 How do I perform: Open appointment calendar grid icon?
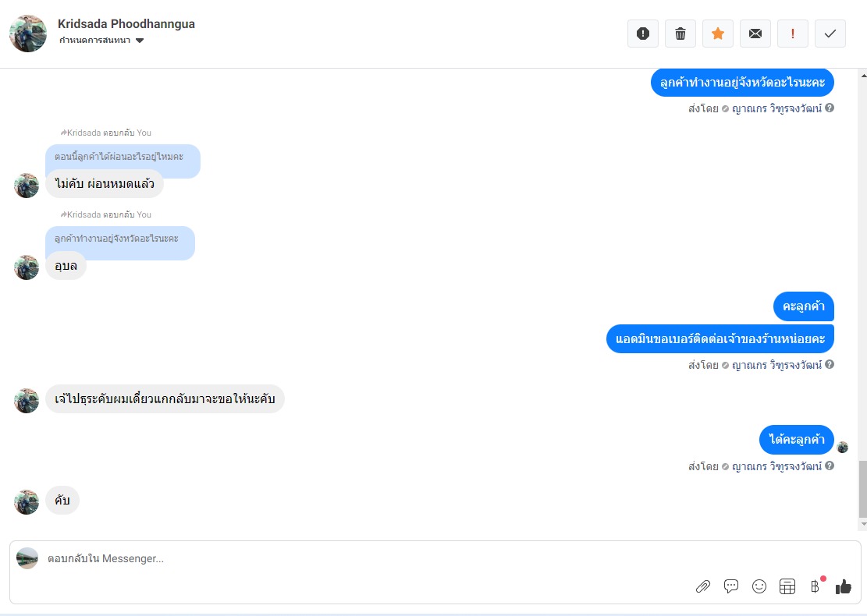[787, 586]
